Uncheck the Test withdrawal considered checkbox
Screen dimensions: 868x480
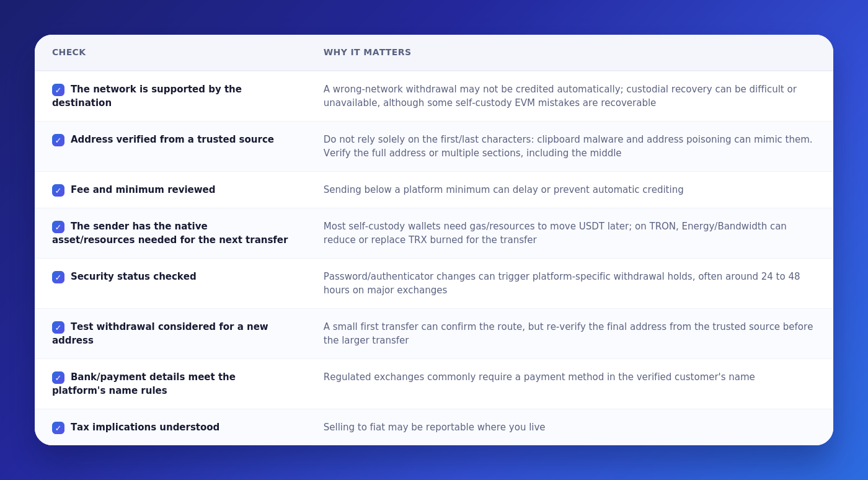click(58, 327)
